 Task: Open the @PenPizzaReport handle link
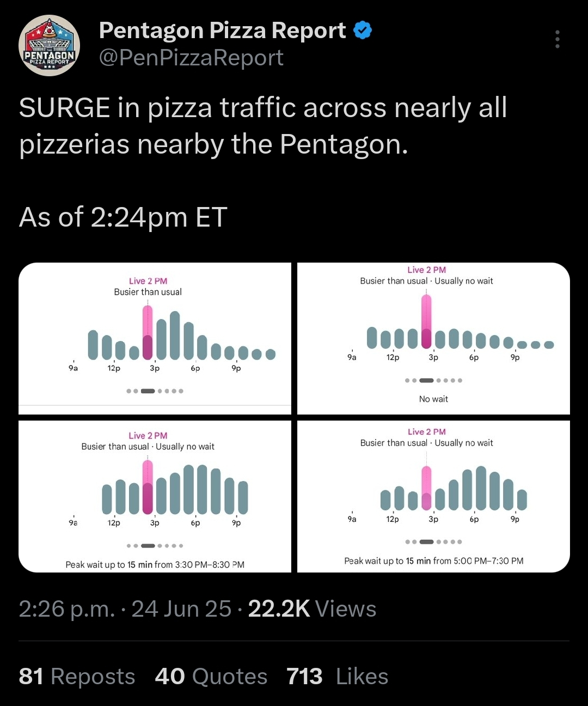click(191, 58)
